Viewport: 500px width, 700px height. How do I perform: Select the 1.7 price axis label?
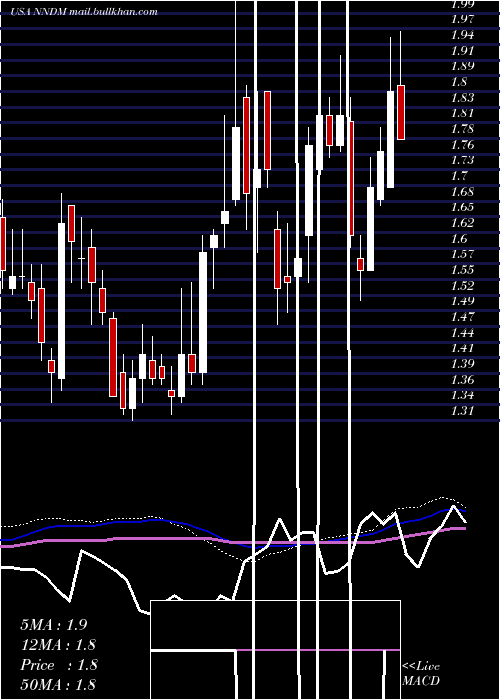[459, 176]
